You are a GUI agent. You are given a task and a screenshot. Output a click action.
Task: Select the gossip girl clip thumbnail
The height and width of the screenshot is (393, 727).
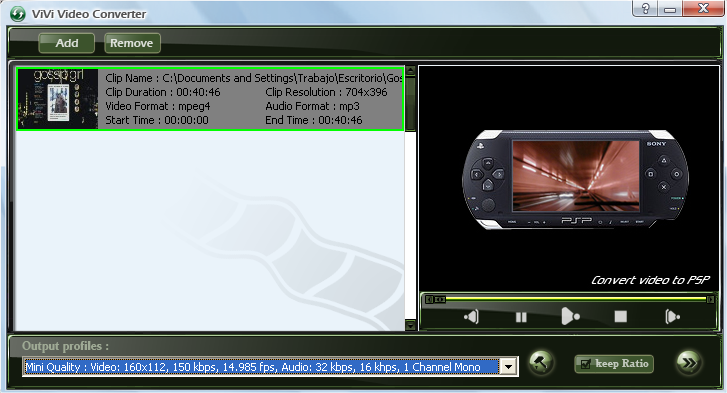point(58,99)
